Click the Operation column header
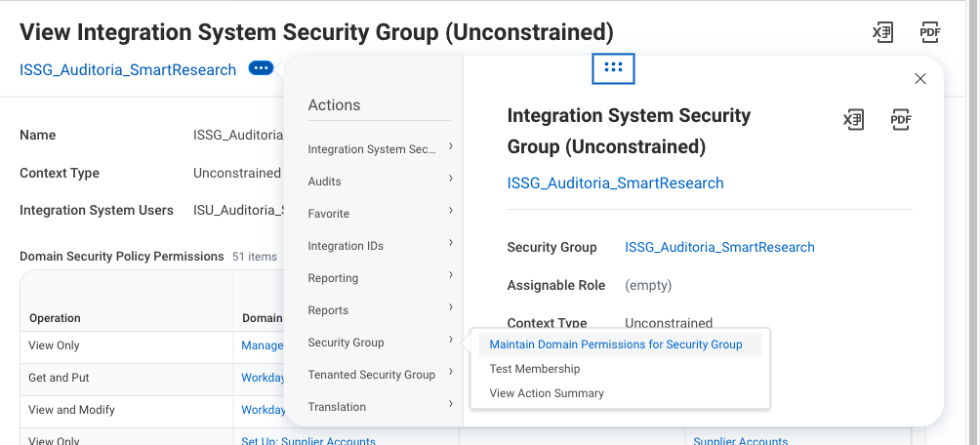This screenshot has height=445, width=980. pyautogui.click(x=55, y=318)
